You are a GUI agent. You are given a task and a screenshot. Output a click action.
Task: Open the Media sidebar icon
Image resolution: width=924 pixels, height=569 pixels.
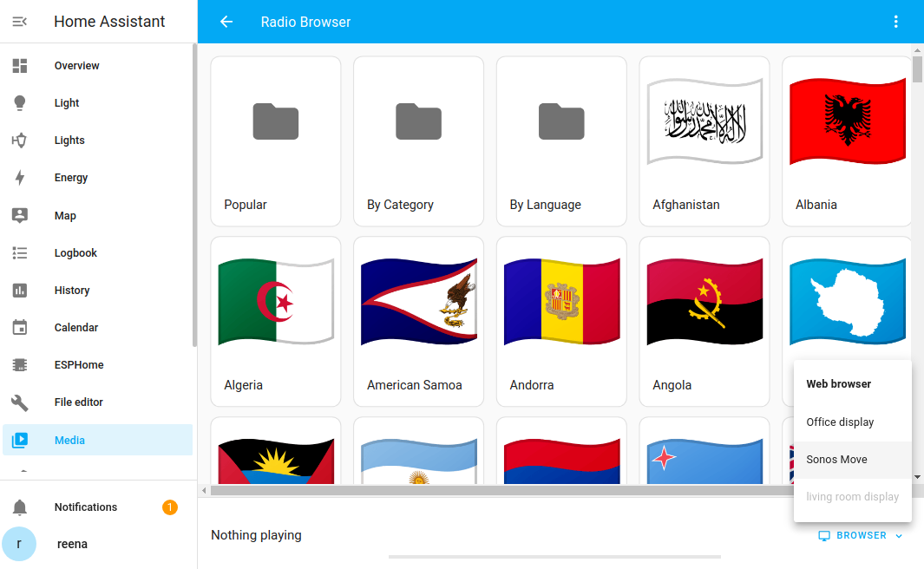19,440
